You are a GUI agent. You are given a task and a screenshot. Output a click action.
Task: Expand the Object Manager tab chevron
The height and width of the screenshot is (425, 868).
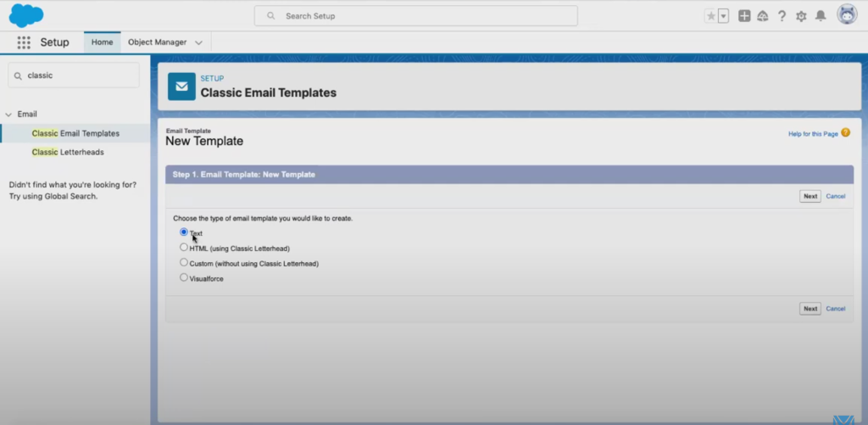(198, 42)
